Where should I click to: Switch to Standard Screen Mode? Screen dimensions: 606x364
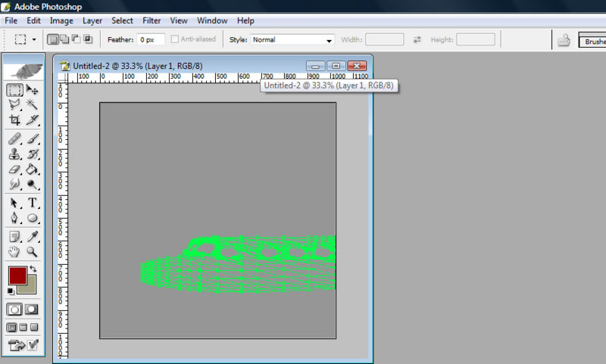[11, 328]
